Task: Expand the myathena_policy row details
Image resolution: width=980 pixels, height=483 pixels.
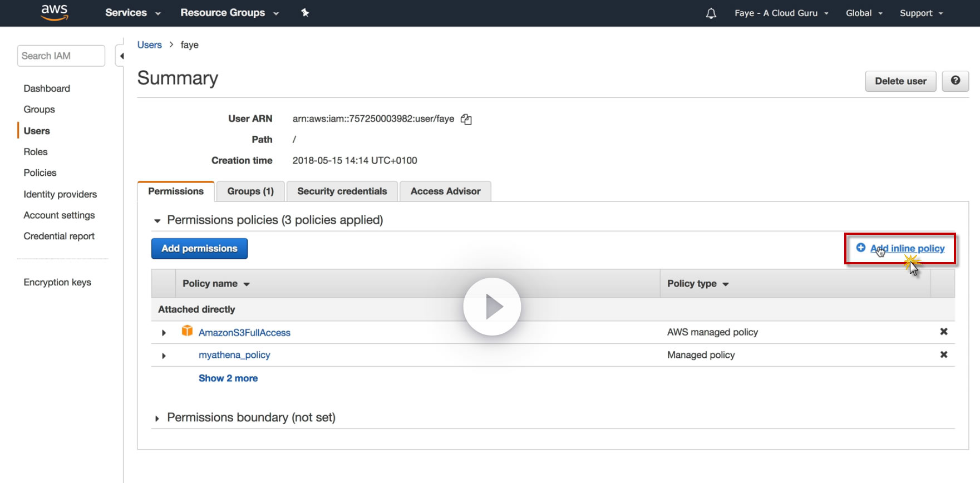Action: [x=164, y=356]
